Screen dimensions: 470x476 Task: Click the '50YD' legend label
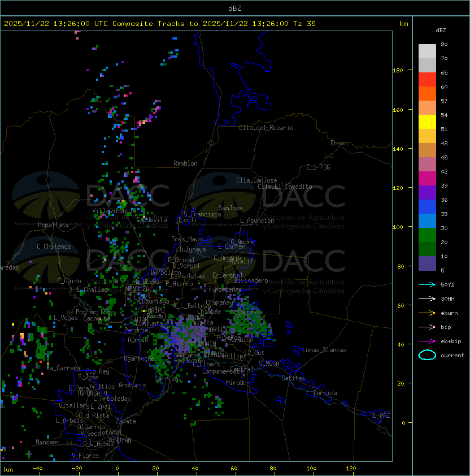pos(447,284)
